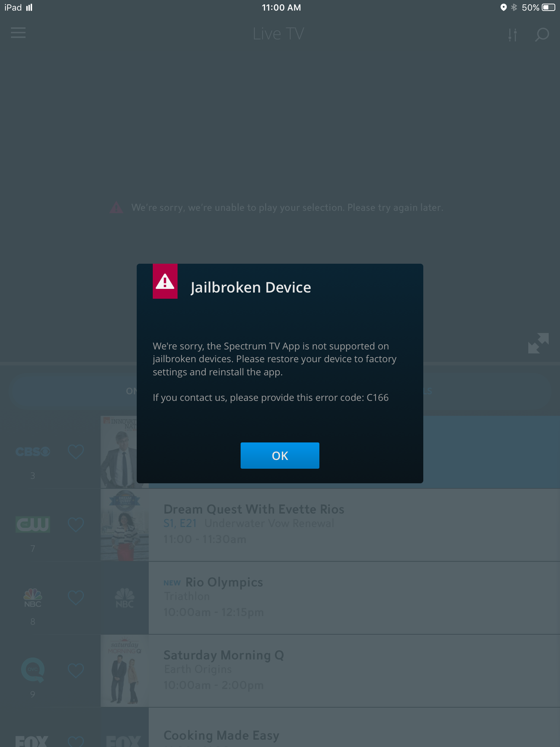The width and height of the screenshot is (560, 747).
Task: Expand the player with the fullscreen arrows icon
Action: [538, 343]
